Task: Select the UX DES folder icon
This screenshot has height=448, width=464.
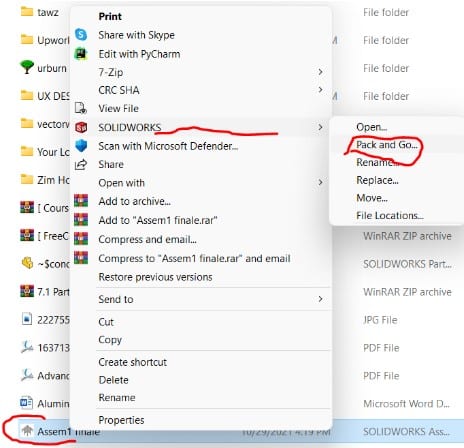Action: [x=27, y=96]
